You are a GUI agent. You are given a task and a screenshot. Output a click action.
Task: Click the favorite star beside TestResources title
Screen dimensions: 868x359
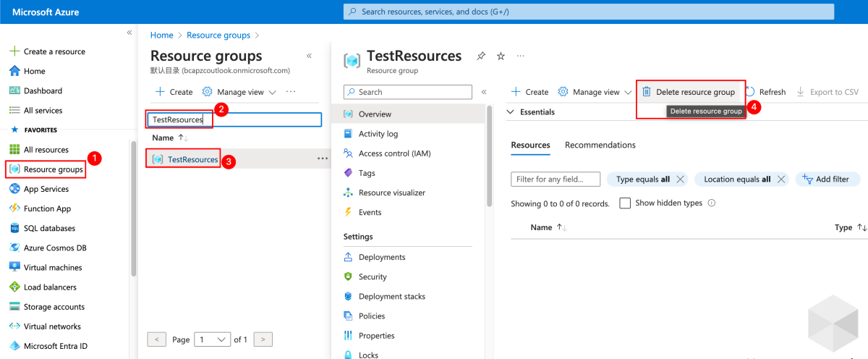pos(501,56)
